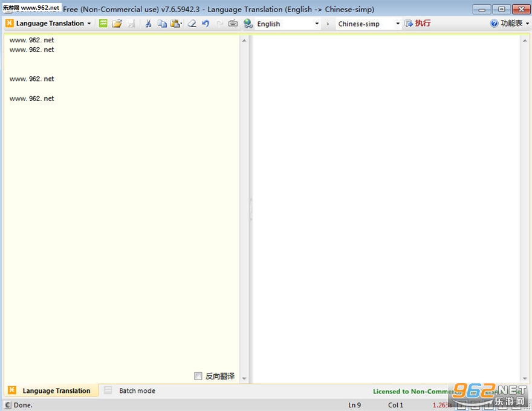This screenshot has width=532, height=411.
Task: Maximize the translation window
Action: tap(501, 10)
